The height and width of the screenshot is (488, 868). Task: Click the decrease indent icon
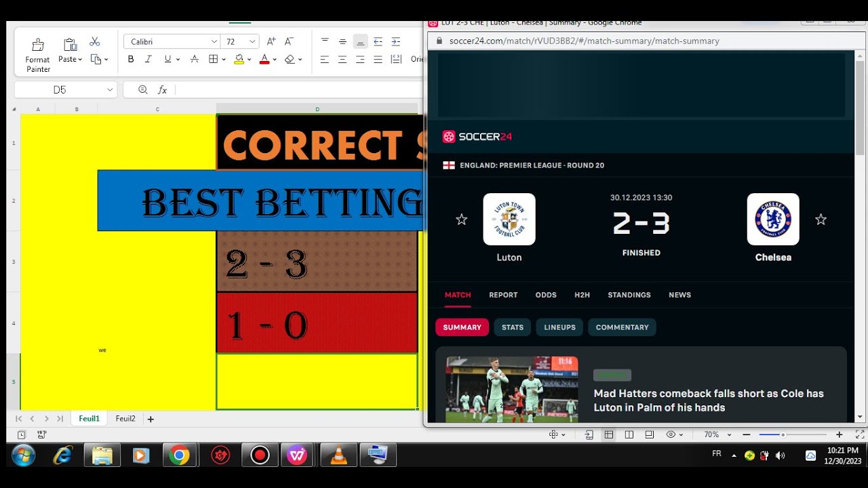(x=378, y=42)
